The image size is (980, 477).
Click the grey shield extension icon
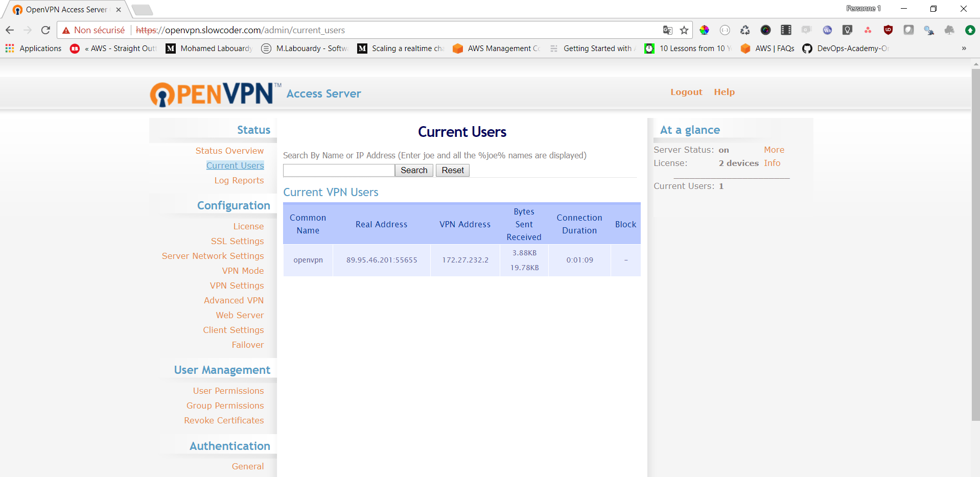click(x=908, y=30)
